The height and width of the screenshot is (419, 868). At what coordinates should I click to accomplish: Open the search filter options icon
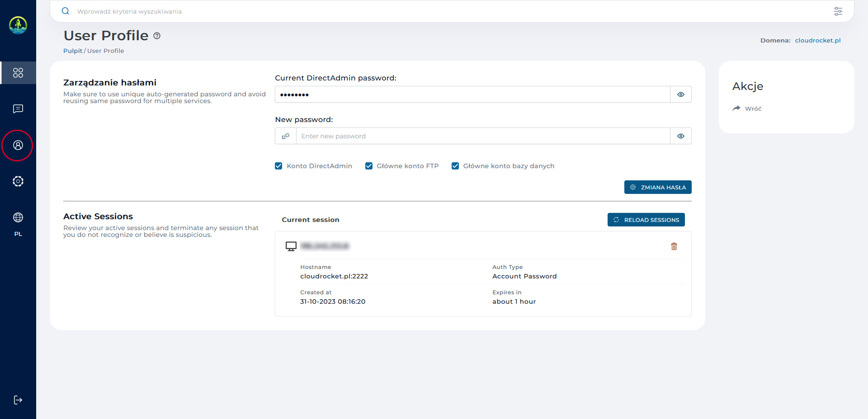pos(838,11)
